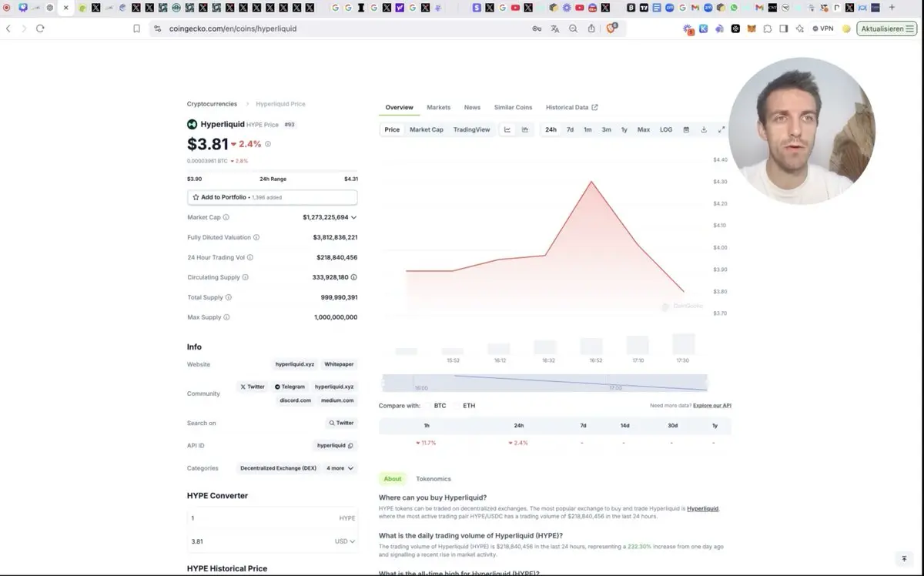Expand the '4 more' categories dropdown
This screenshot has height=576, width=924.
point(340,467)
